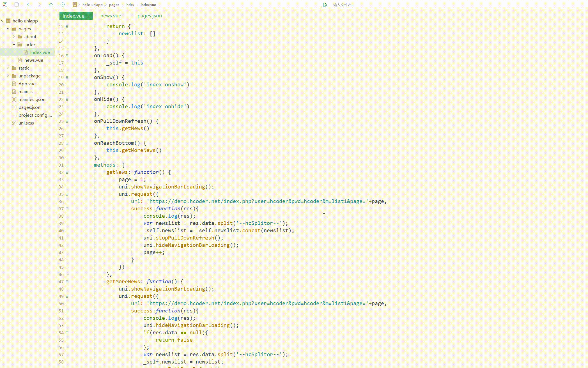Switch to the news.vue tab
The height and width of the screenshot is (368, 588).
(x=111, y=16)
